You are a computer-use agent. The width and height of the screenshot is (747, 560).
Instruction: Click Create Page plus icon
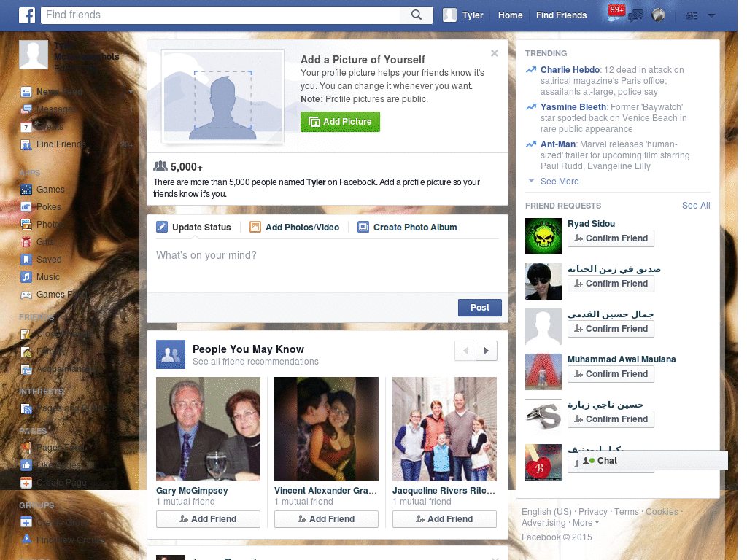pyautogui.click(x=26, y=483)
